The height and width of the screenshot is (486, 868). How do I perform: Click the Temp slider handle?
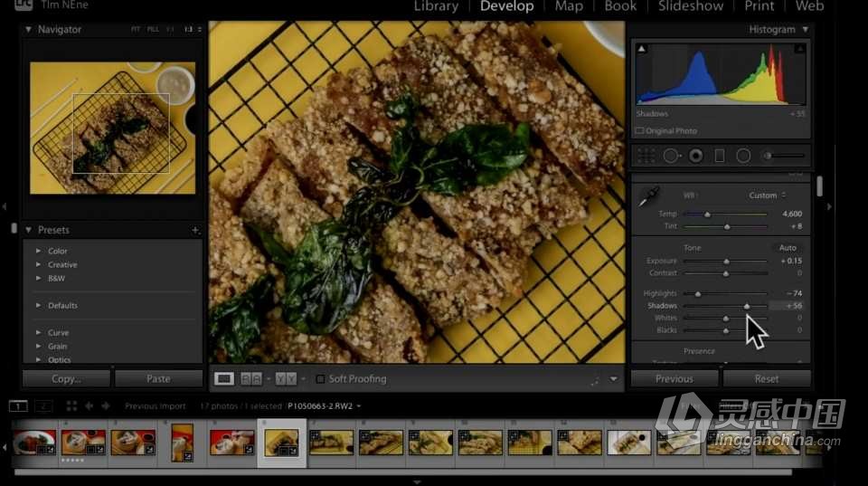click(x=707, y=214)
